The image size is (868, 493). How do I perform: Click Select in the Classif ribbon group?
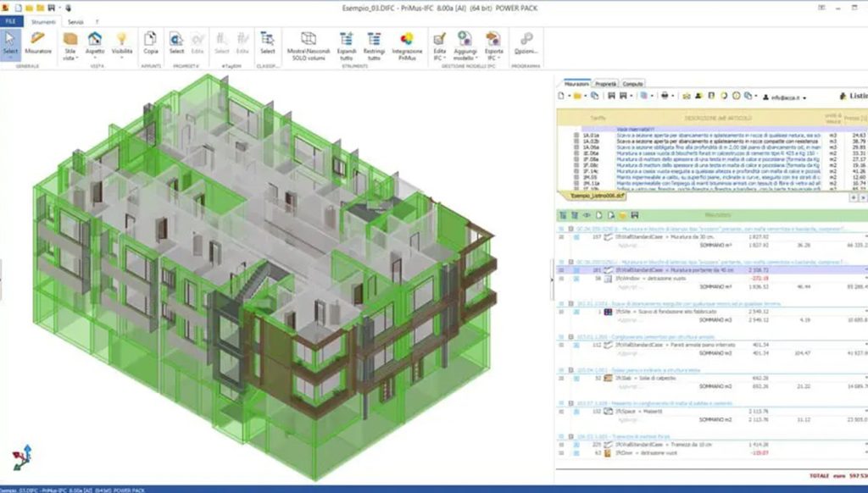click(267, 43)
